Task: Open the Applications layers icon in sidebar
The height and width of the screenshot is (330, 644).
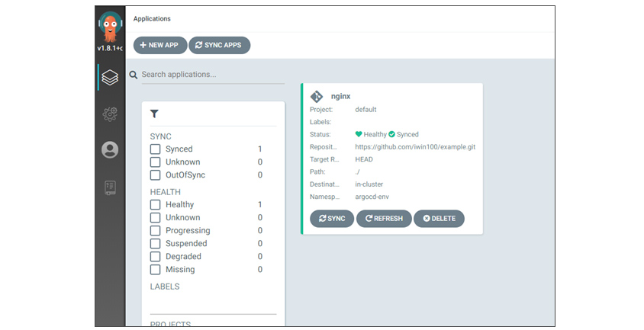Action: pyautogui.click(x=110, y=77)
